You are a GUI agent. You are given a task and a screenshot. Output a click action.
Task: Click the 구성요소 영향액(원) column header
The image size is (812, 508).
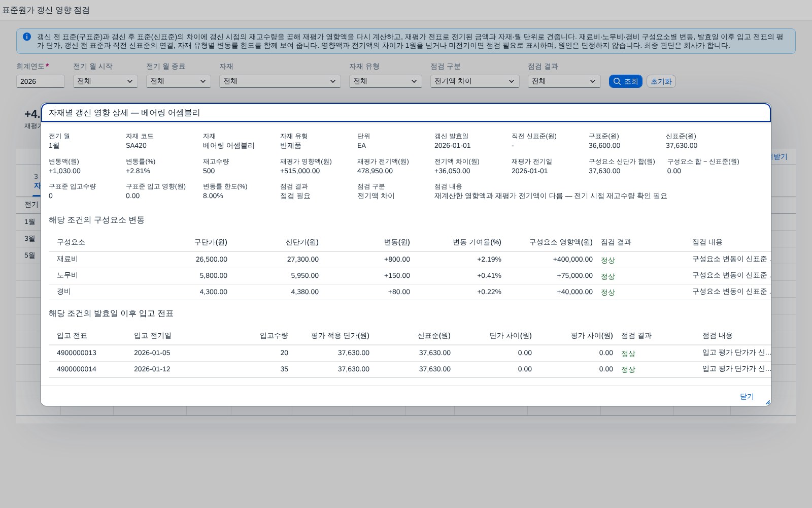click(x=561, y=242)
